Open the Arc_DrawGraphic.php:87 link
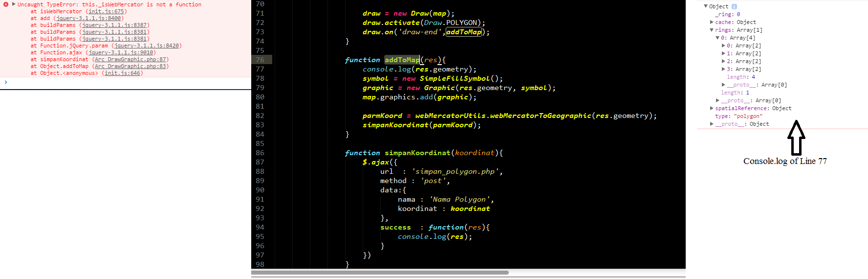 click(x=130, y=59)
